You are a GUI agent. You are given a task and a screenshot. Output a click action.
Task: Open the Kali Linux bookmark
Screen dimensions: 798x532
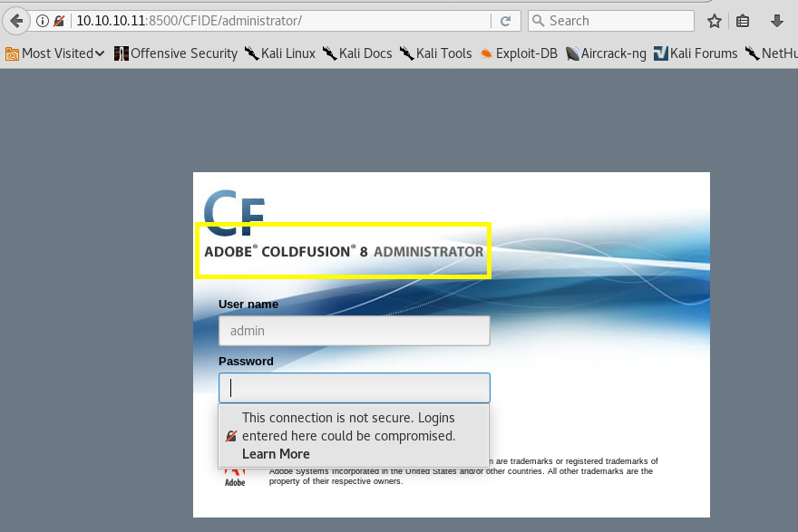(x=279, y=53)
